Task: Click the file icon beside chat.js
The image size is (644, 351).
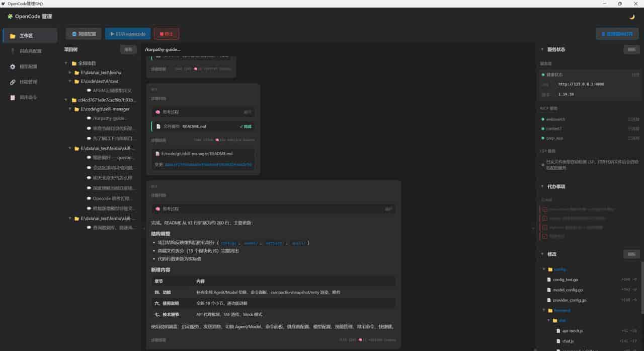Action: coord(558,341)
